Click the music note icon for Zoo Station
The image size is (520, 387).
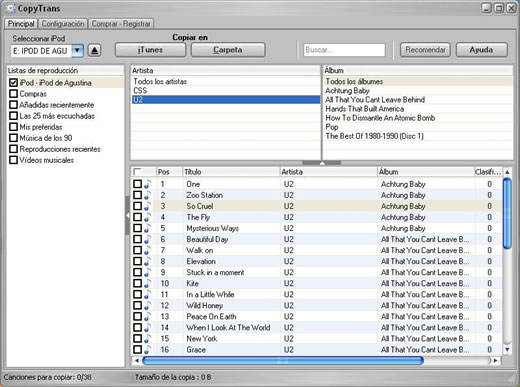(x=147, y=195)
